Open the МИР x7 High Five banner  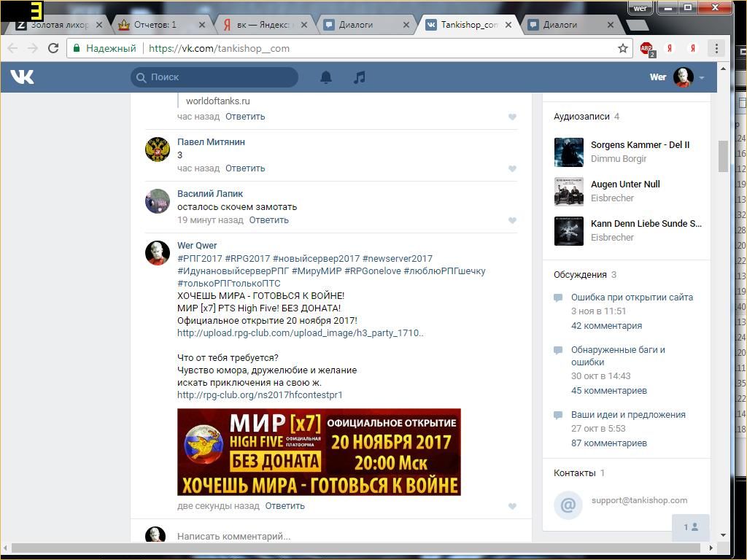click(x=319, y=452)
